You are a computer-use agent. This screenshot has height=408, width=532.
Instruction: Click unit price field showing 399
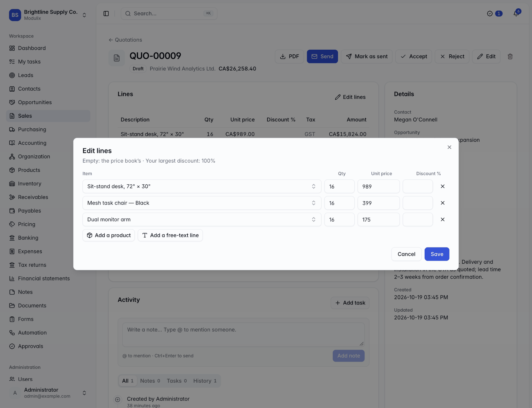pos(378,203)
